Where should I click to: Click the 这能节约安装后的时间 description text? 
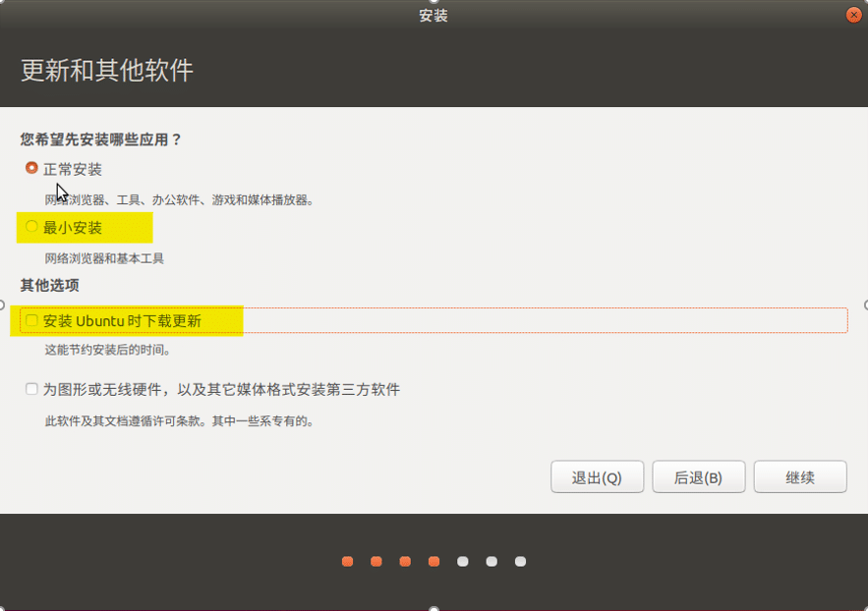pyautogui.click(x=107, y=350)
